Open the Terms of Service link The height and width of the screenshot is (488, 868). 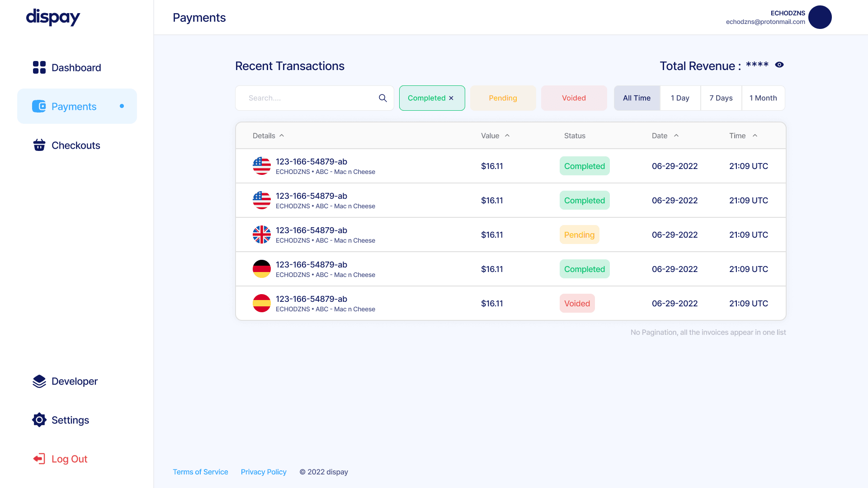pos(200,472)
